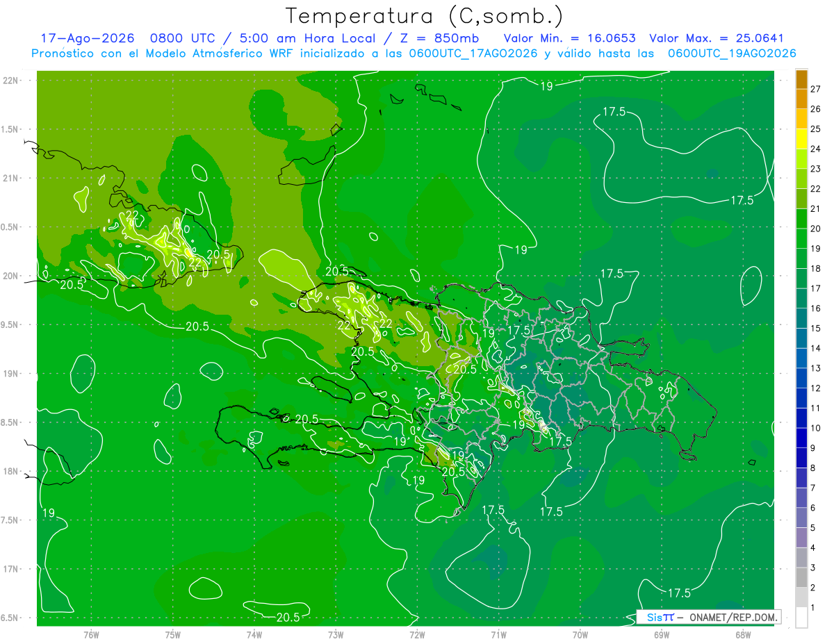Click color scale label "16"
Viewport: 834px width, 644px height.
(816, 308)
